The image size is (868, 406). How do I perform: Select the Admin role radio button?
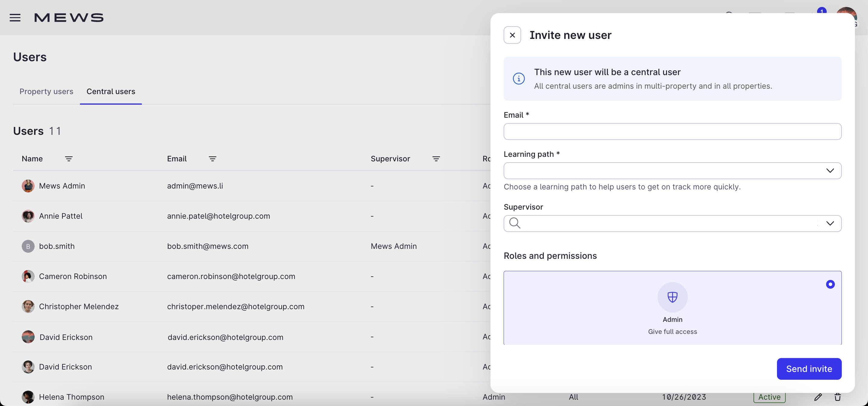pos(830,285)
